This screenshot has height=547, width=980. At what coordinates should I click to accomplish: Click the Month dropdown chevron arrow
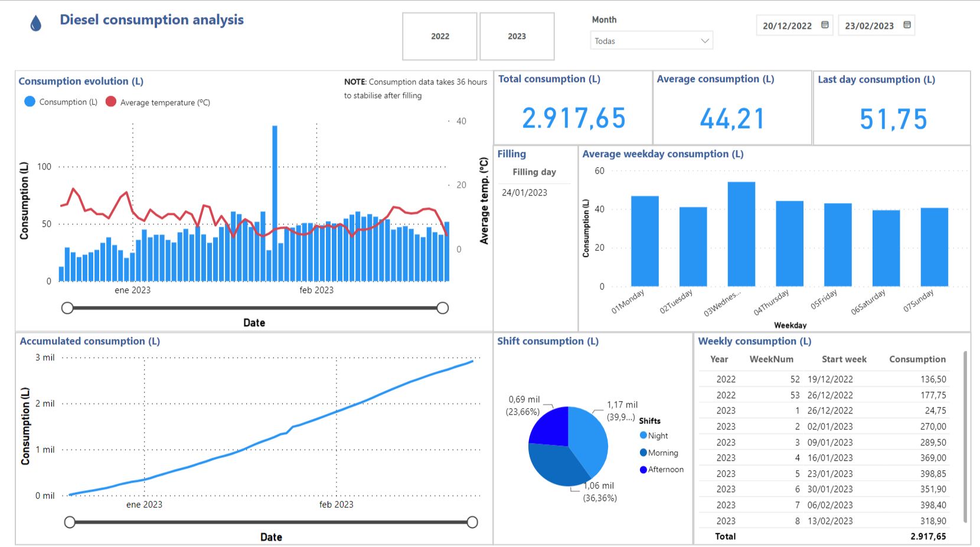pyautogui.click(x=704, y=41)
